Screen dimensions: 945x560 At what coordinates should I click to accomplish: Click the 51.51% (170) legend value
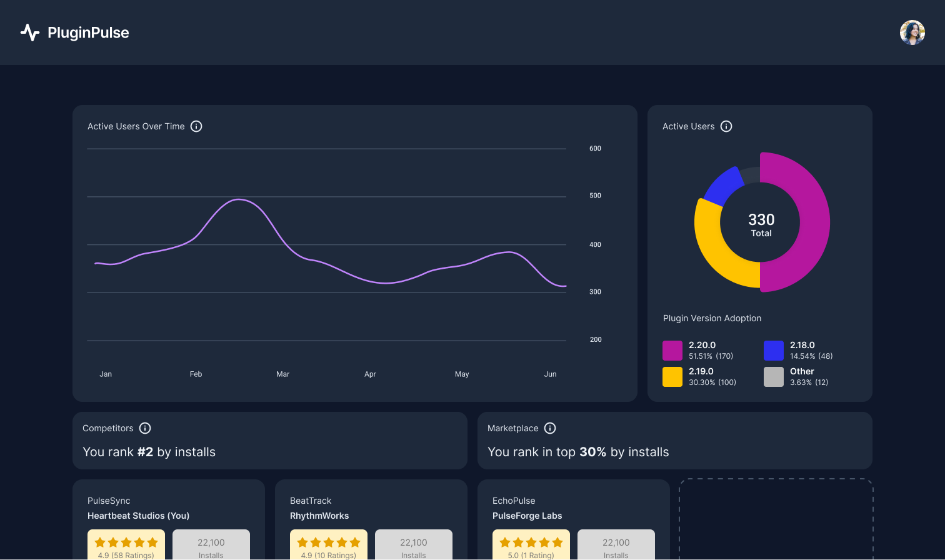(x=711, y=356)
